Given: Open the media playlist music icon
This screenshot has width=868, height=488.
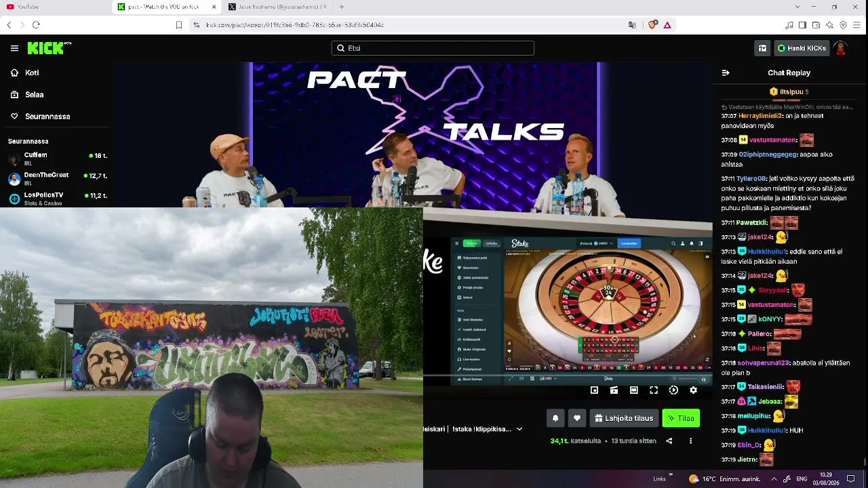Looking at the screenshot, I should coord(789,25).
